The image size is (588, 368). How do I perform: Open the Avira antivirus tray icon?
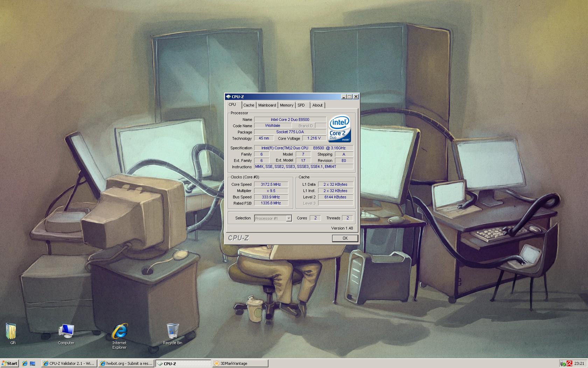pyautogui.click(x=569, y=363)
